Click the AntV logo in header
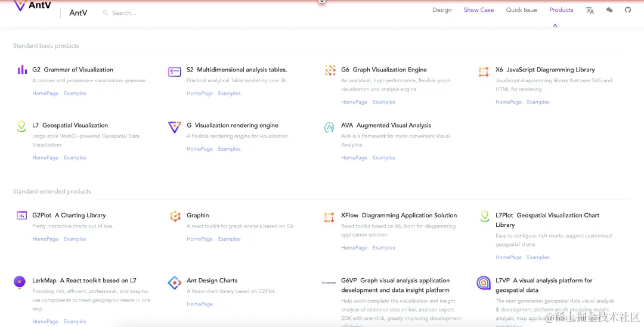Screen dimensions: 644x327 click(32, 5)
